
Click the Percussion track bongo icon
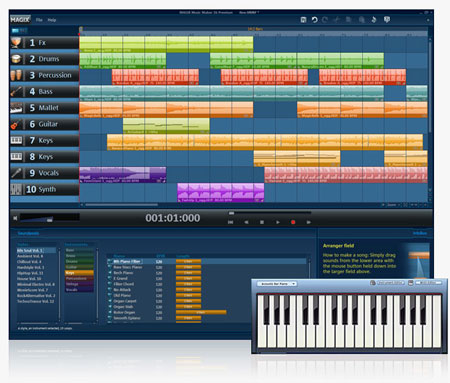click(x=16, y=75)
